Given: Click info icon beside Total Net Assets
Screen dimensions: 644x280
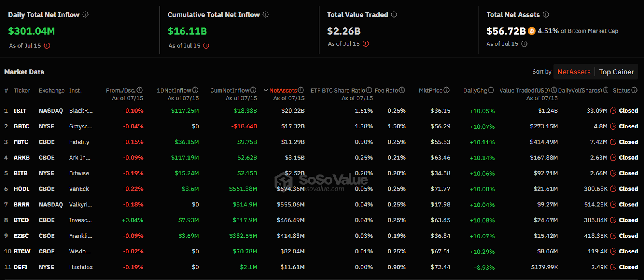Looking at the screenshot, I should 546,14.
